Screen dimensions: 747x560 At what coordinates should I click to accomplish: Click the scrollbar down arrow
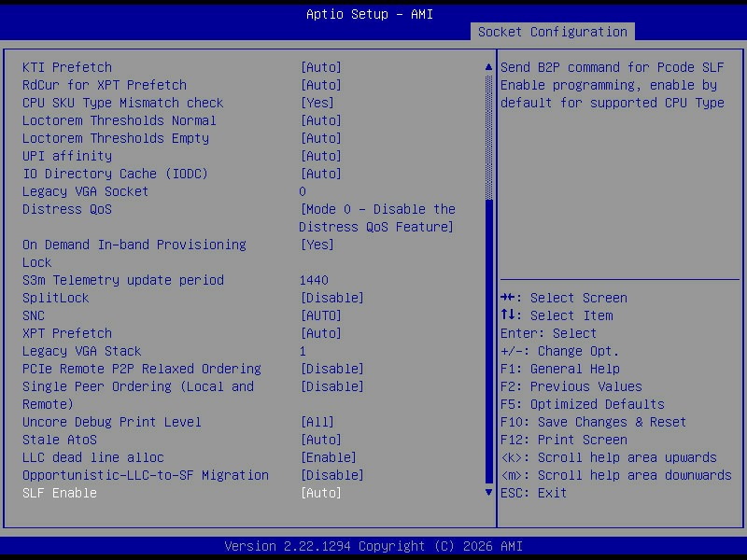pyautogui.click(x=488, y=493)
